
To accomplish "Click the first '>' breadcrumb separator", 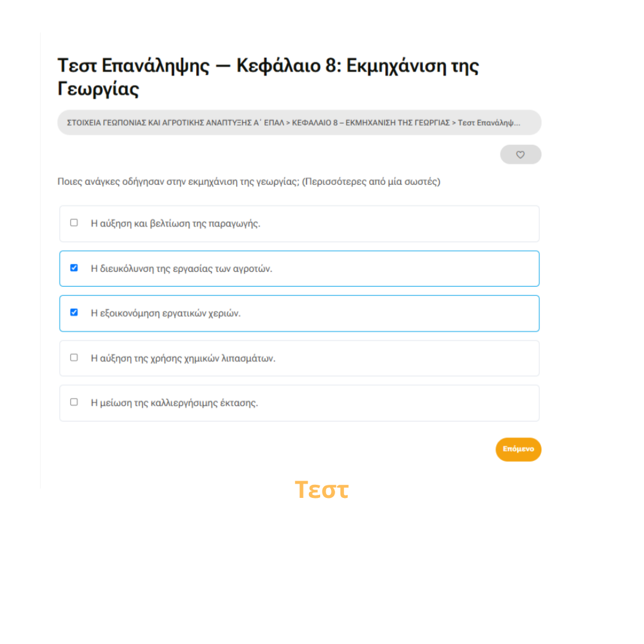I will pyautogui.click(x=288, y=123).
